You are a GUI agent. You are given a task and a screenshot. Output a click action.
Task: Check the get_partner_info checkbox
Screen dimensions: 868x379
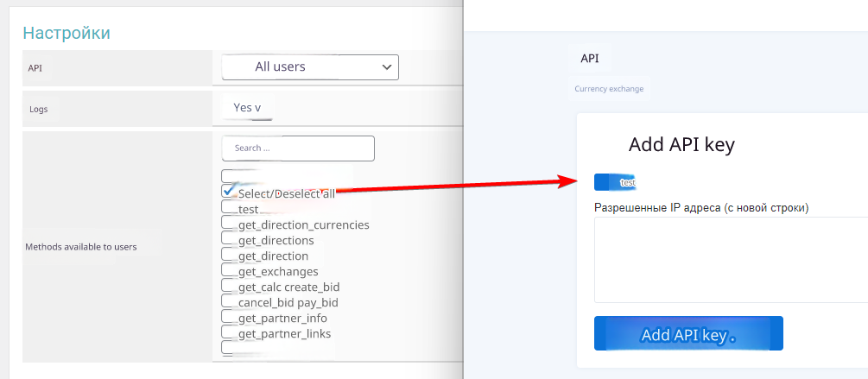pos(229,318)
